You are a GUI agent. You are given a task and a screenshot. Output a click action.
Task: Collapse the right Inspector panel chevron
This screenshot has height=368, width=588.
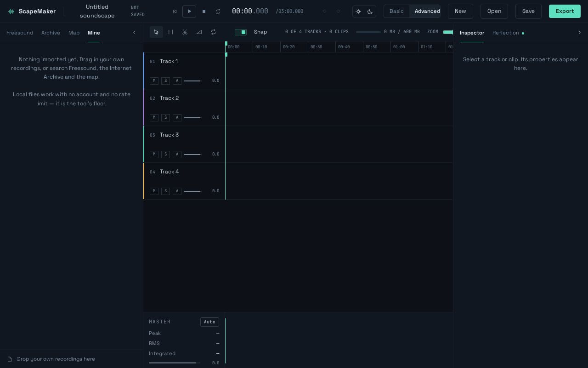(579, 33)
